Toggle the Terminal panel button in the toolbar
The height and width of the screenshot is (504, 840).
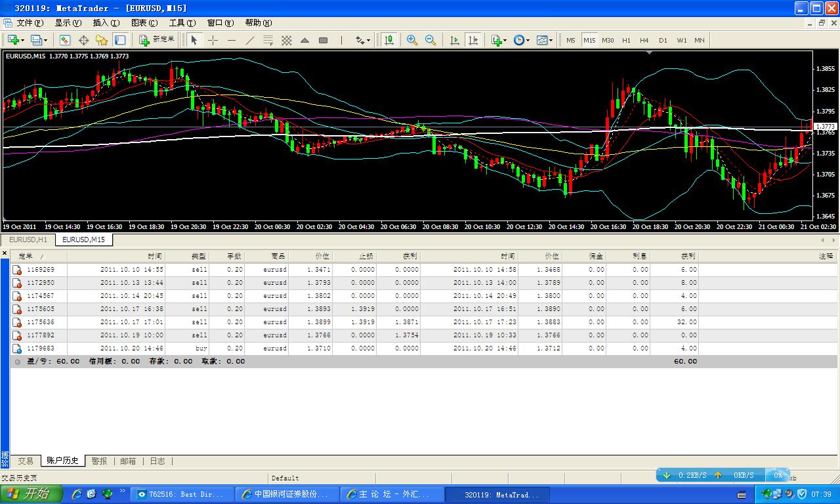[119, 40]
